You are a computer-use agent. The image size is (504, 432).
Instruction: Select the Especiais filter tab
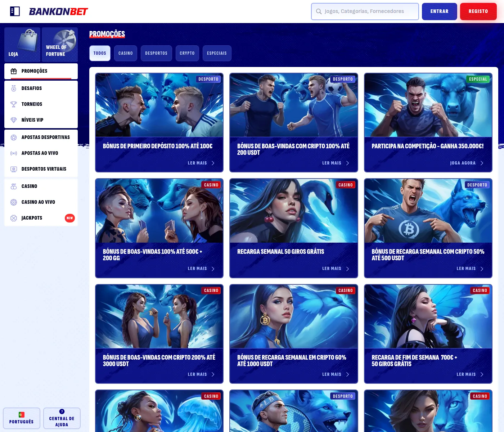[217, 53]
